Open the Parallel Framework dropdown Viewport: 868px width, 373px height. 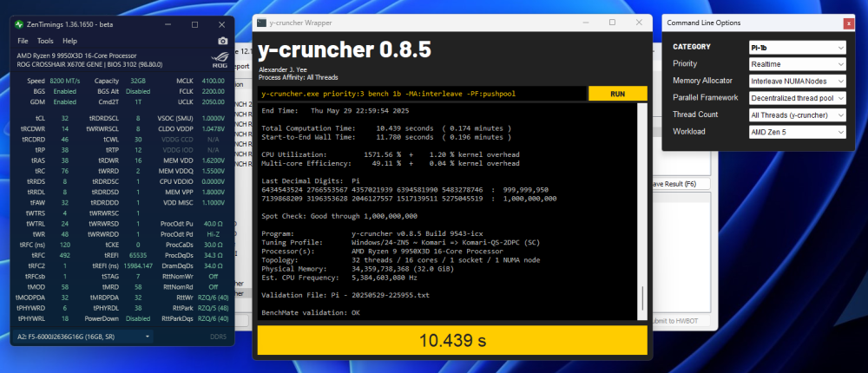click(797, 98)
